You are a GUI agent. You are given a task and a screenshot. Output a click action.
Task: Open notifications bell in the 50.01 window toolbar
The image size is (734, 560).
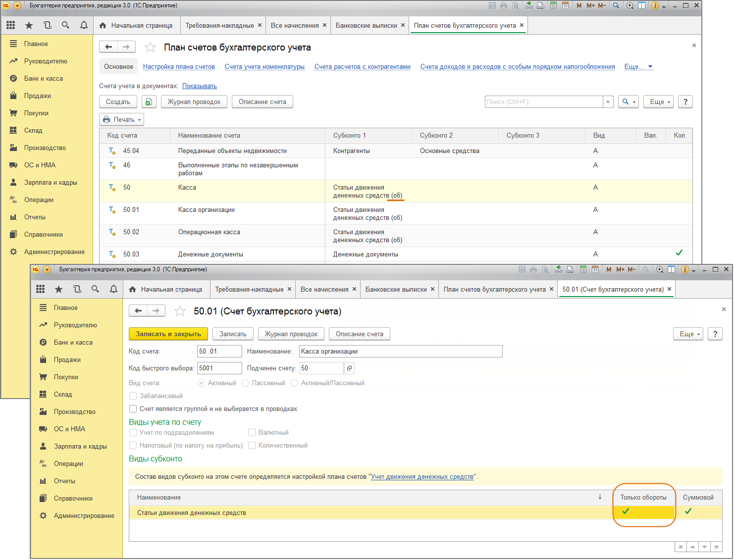pyautogui.click(x=114, y=289)
